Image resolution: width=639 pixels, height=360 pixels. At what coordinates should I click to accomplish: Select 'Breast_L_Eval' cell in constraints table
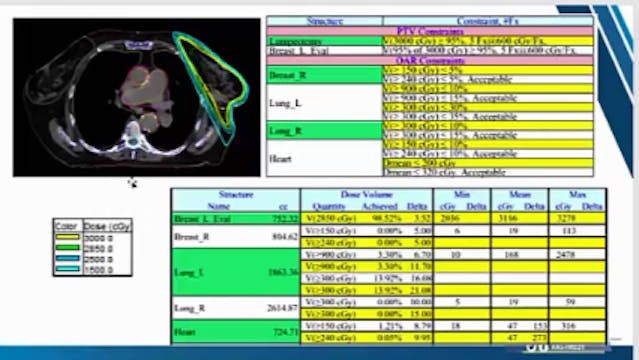tap(324, 51)
